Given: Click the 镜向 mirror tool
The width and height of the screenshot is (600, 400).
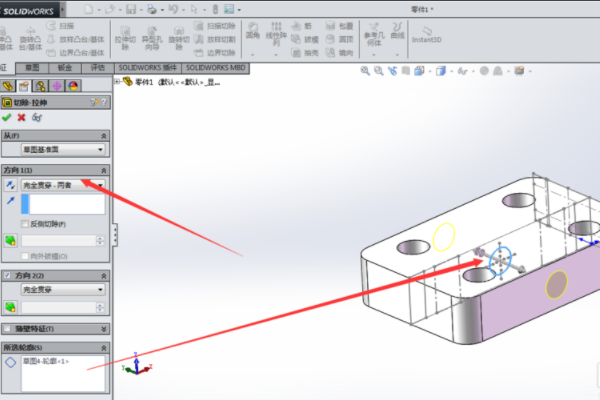Looking at the screenshot, I should (x=339, y=52).
